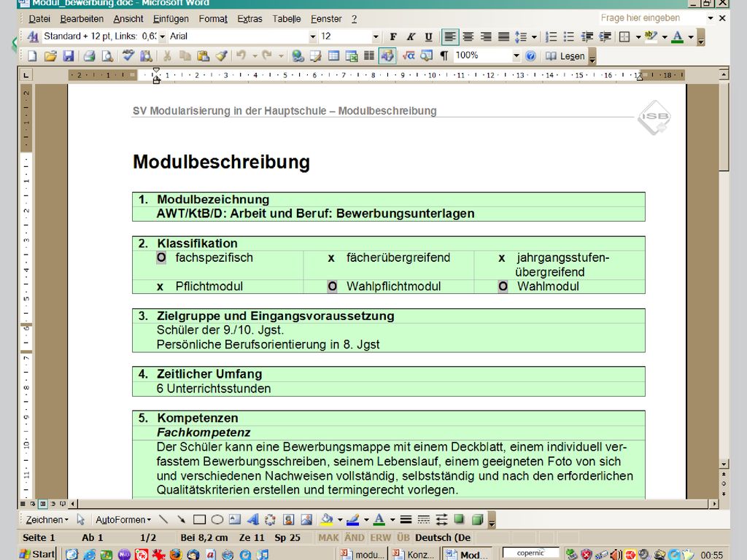Toggle the fachspezifisch checkbox
This screenshot has height=560, width=747.
161,258
